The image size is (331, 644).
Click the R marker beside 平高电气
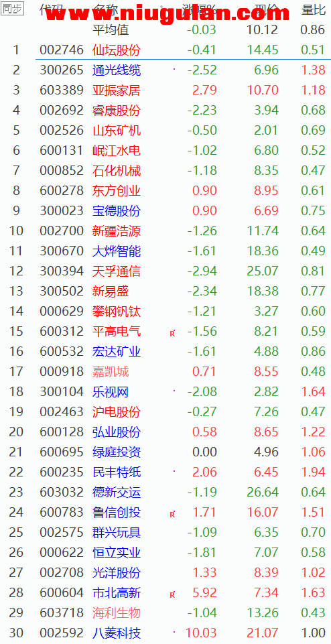pos(172,334)
